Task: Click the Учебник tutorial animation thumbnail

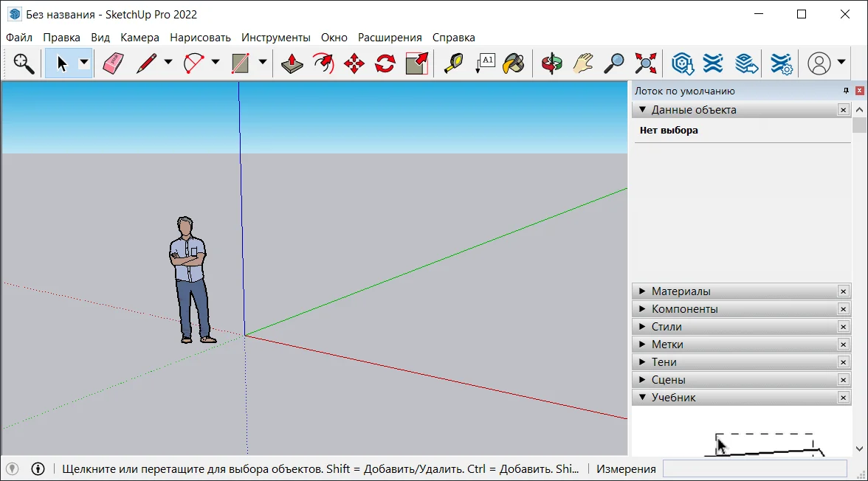Action: point(741,432)
